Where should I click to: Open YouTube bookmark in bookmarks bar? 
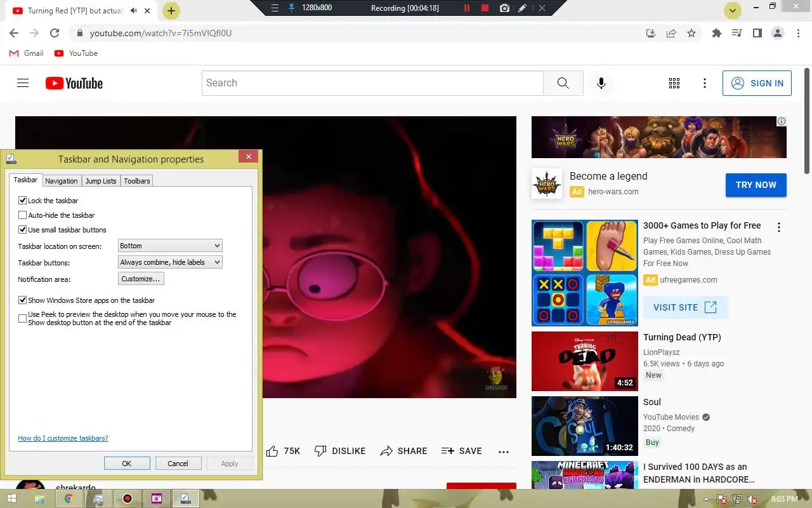pyautogui.click(x=76, y=53)
